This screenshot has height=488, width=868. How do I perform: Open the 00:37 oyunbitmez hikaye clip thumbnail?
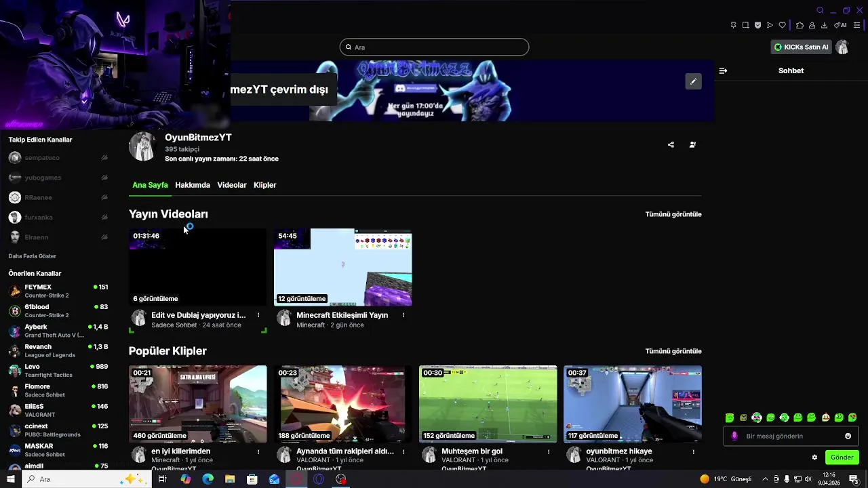point(633,404)
